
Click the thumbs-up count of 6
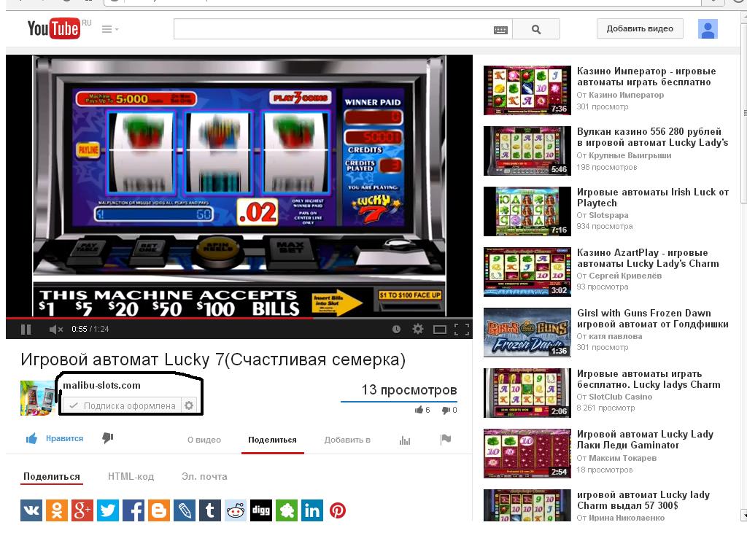pos(422,410)
